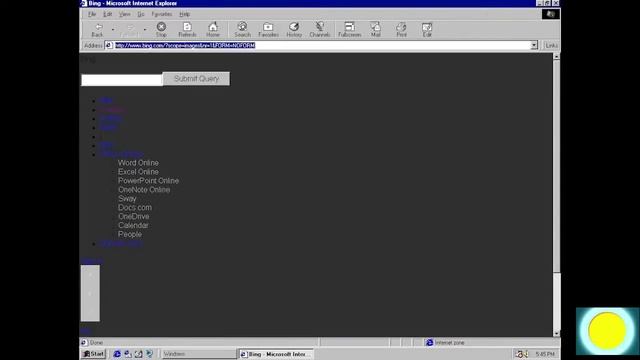Click the OneNote Online entry
Screen dimensions: 640x360
coord(144,190)
